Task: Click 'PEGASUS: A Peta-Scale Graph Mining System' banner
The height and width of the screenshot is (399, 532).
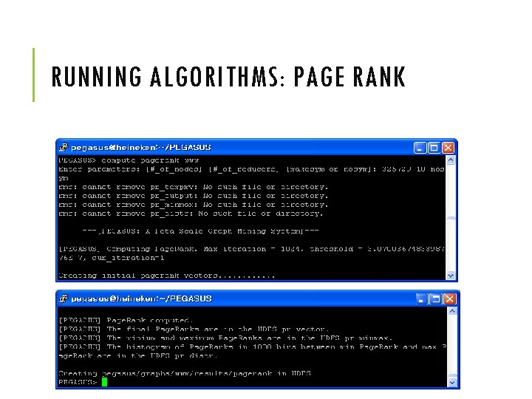Action: point(200,231)
